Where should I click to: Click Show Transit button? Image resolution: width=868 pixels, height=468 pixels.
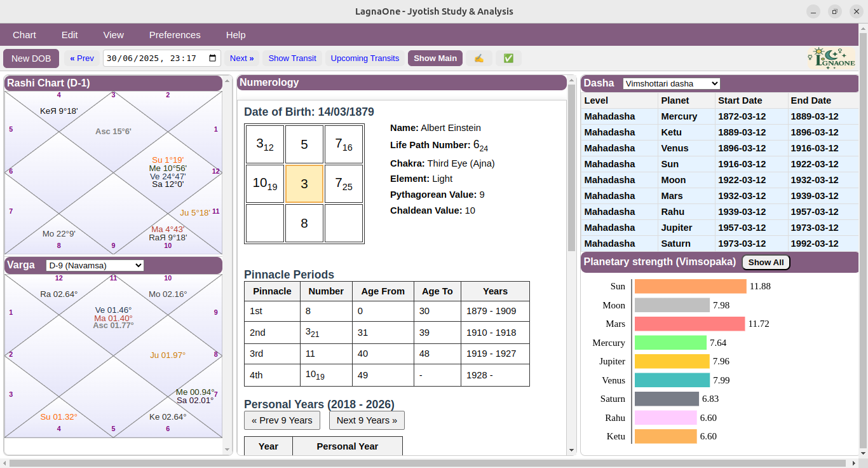point(292,59)
